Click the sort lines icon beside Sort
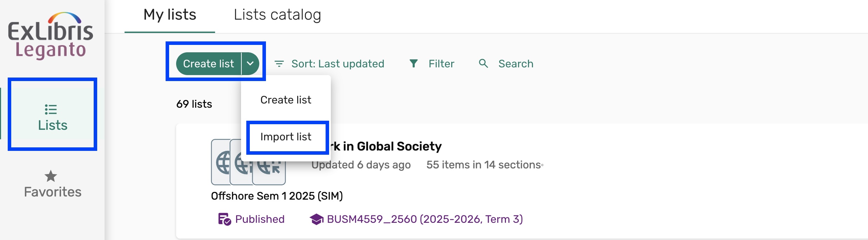This screenshot has width=868, height=240. (x=279, y=64)
